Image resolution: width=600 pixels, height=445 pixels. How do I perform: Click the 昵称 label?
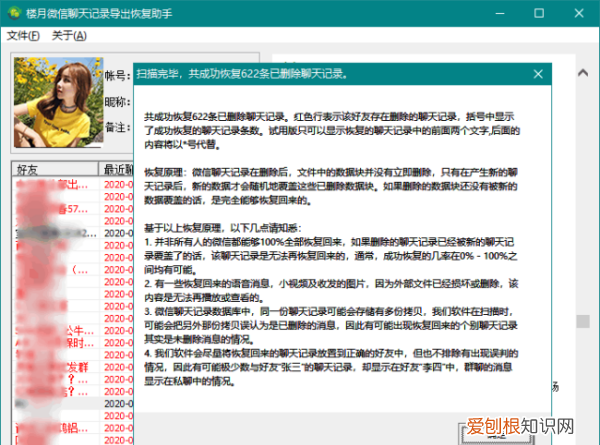(117, 102)
